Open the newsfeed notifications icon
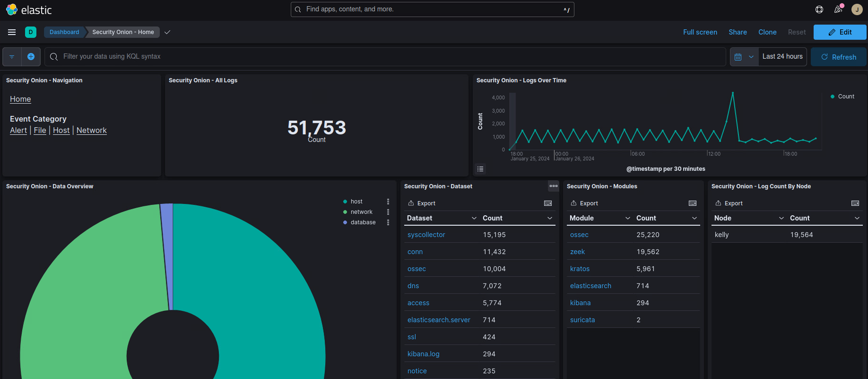868x379 pixels. tap(838, 9)
